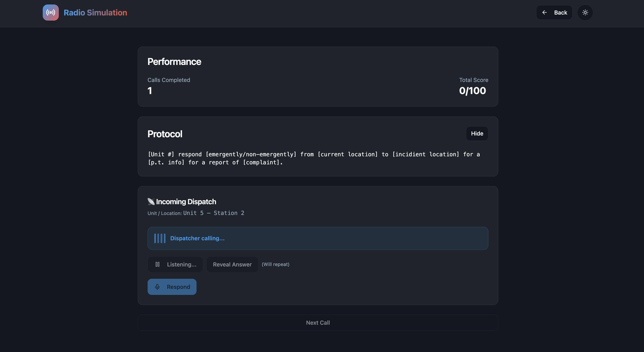Viewport: 644px width, 352px height.
Task: Click the microphone icon on Respond
Action: (x=157, y=287)
